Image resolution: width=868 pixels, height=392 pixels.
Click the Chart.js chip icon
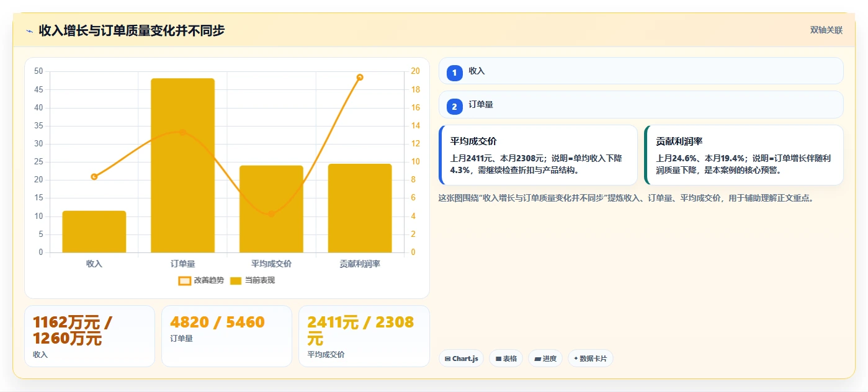[447, 359]
